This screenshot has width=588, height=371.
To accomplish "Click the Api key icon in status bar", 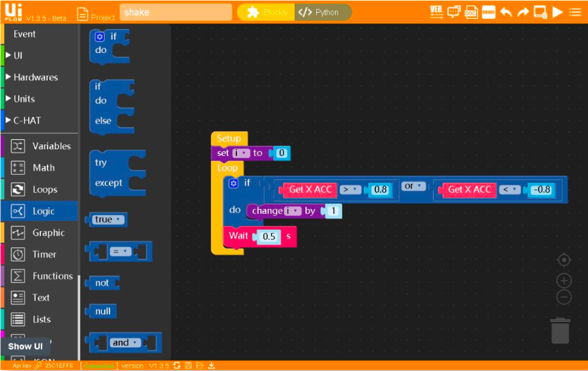I will click(38, 366).
